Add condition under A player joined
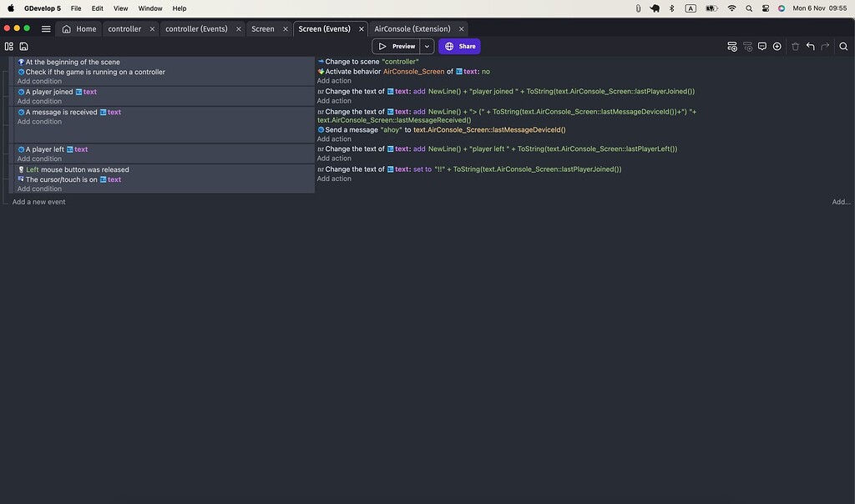 (39, 101)
